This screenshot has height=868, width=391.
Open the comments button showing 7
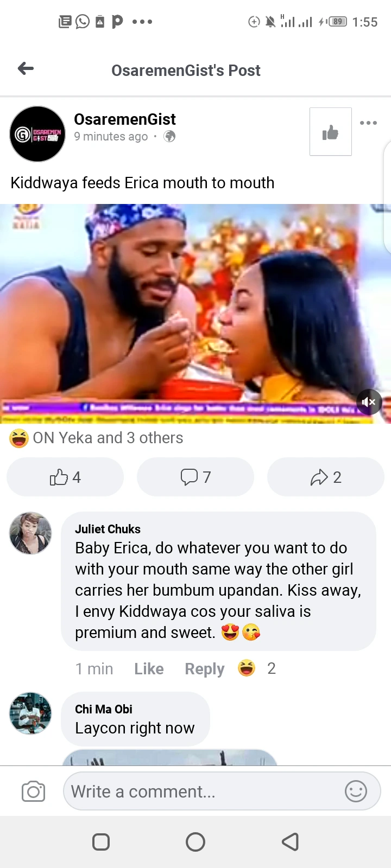point(195,477)
